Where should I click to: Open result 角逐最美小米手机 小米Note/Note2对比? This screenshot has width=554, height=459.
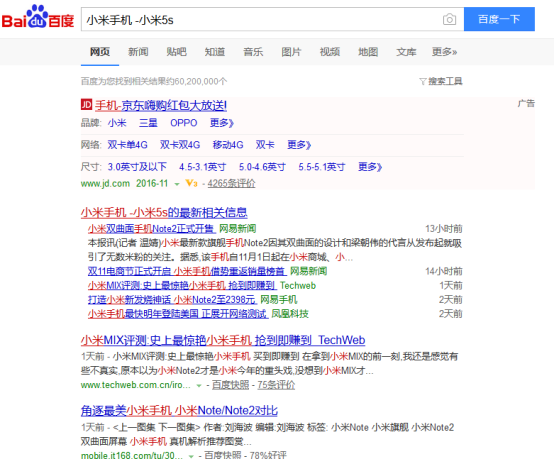click(179, 411)
